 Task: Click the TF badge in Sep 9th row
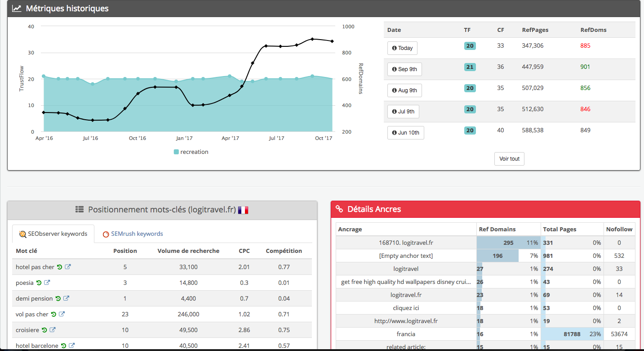tap(470, 67)
